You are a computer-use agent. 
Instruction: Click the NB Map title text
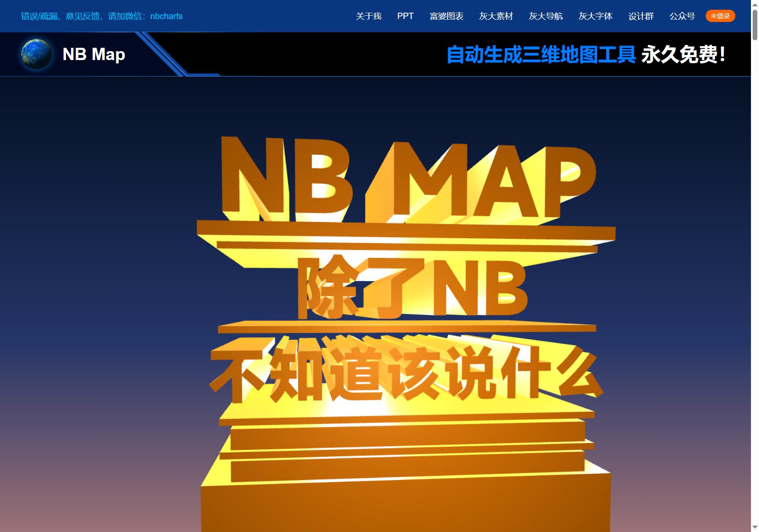94,54
